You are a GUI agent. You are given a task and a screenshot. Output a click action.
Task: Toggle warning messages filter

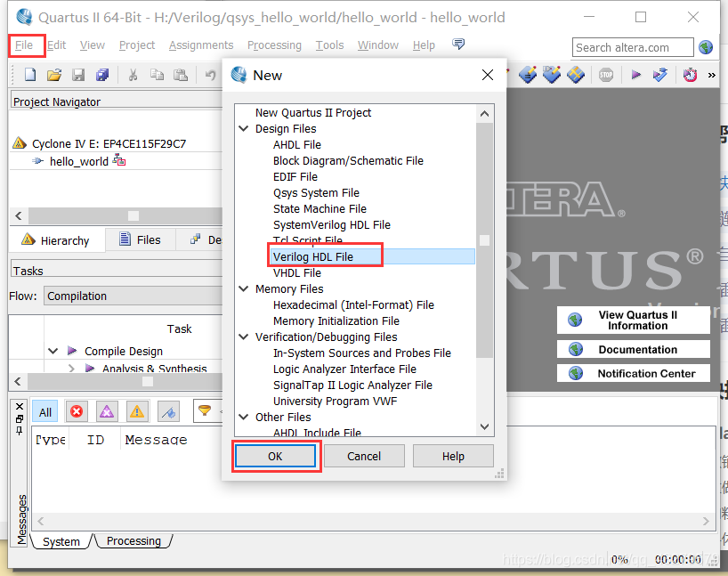click(137, 411)
